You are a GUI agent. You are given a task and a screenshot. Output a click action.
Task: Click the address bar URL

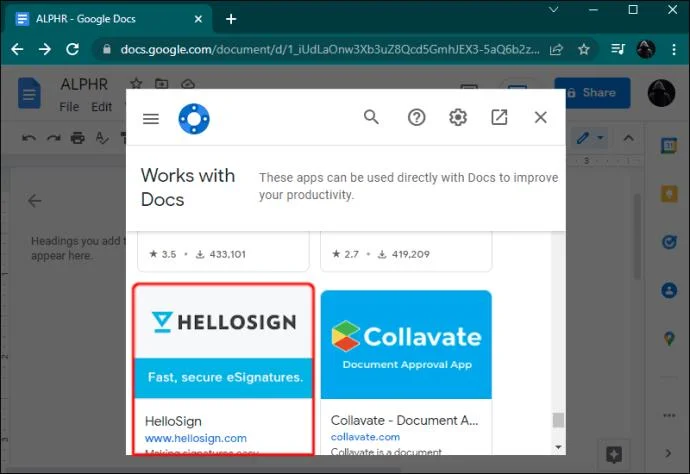pyautogui.click(x=330, y=49)
